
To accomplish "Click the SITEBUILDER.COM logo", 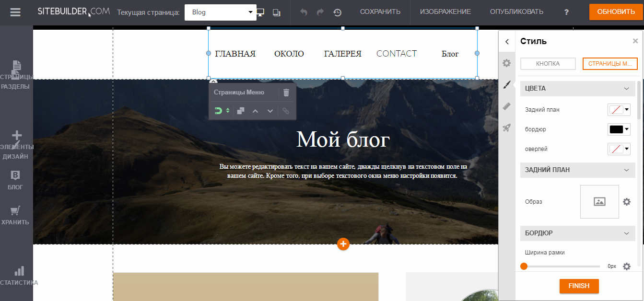I will pos(74,12).
